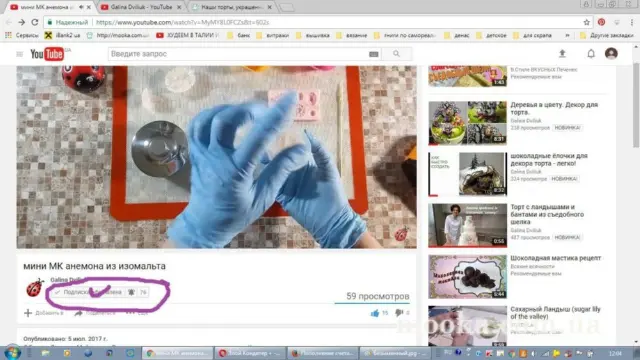Image resolution: width=640 pixels, height=360 pixels.
Task: Open the 'Торт с ландышами и бантами' title
Action: (x=547, y=214)
